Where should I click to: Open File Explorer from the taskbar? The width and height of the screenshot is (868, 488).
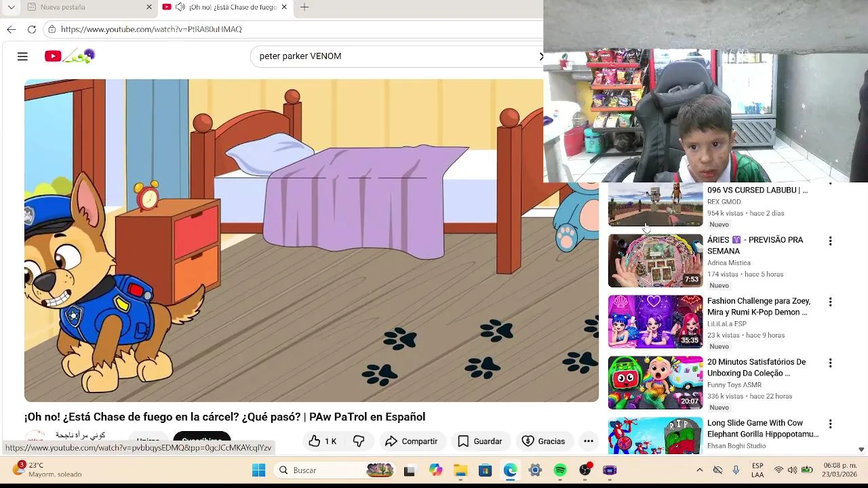(x=460, y=470)
